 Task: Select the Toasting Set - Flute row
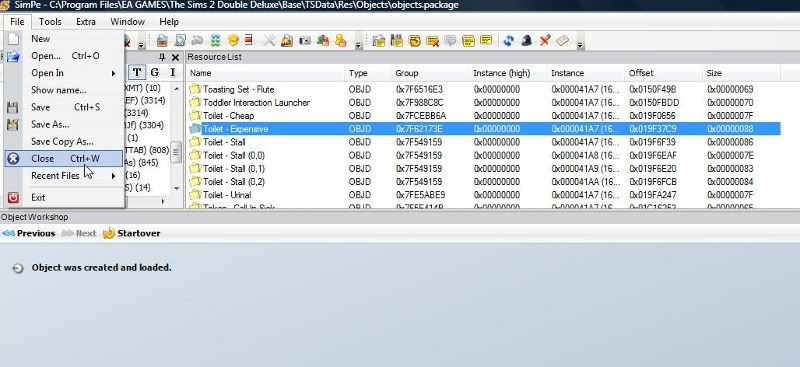[483, 89]
